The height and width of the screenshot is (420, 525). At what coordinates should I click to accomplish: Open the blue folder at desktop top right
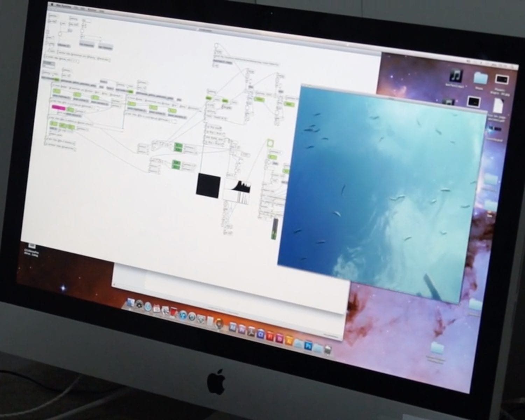tap(480, 78)
